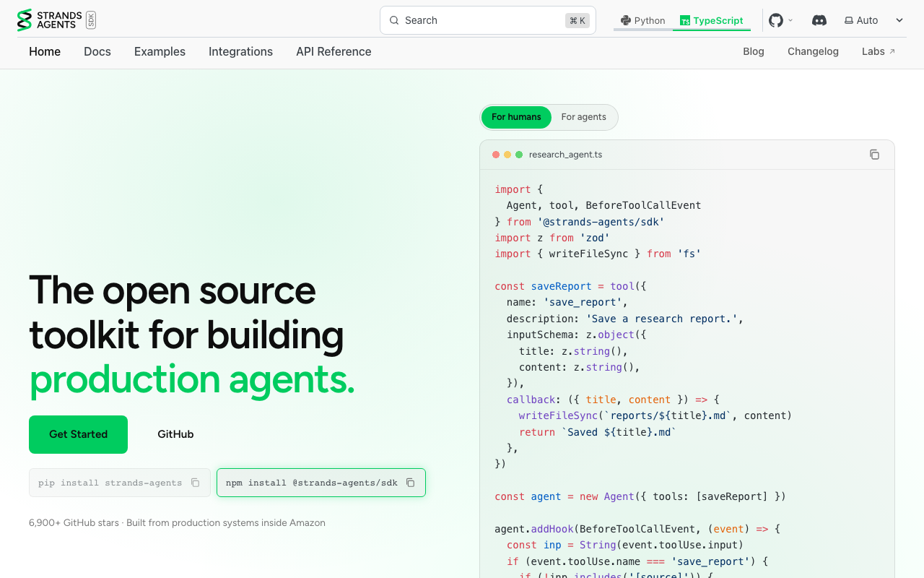Select the For agents view
The width and height of the screenshot is (924, 578).
click(x=584, y=117)
